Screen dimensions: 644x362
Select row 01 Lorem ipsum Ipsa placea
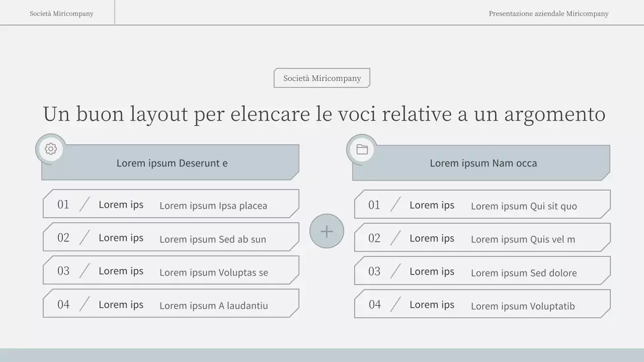tap(171, 203)
